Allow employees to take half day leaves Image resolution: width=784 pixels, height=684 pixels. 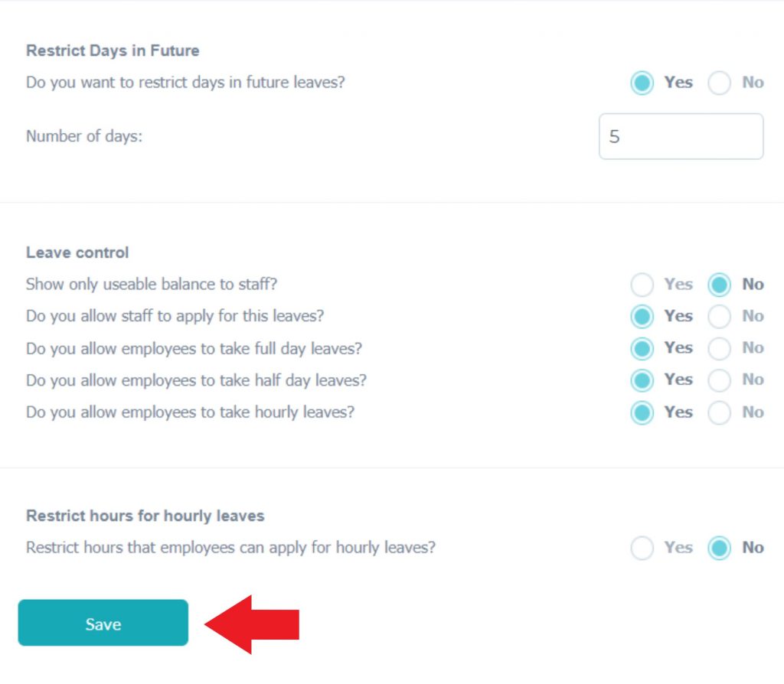click(642, 380)
